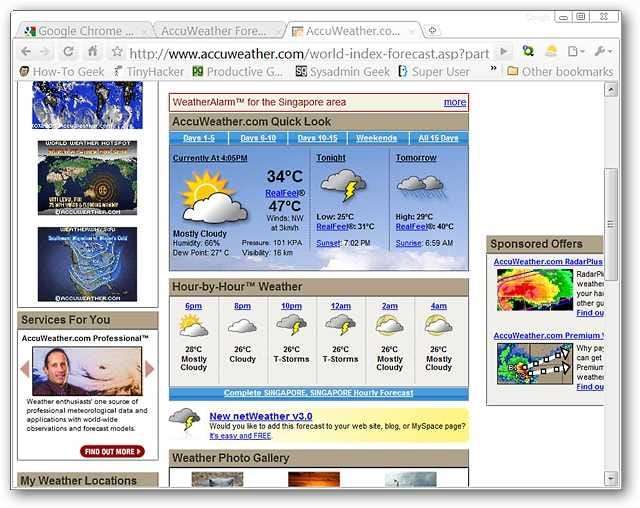Screen dimensions: 640x508
Task: Go back with the browser back arrow
Action: click(26, 52)
